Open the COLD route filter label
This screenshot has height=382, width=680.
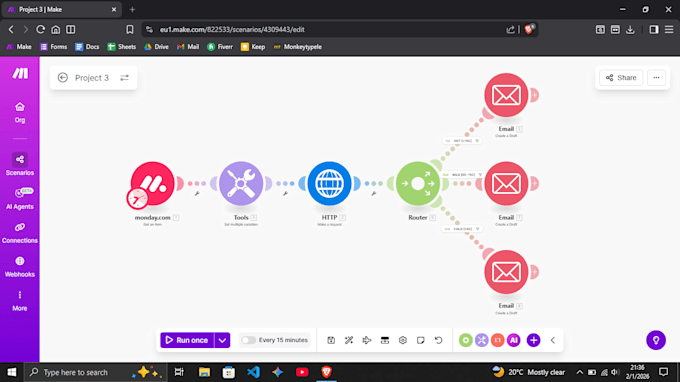[x=462, y=229]
